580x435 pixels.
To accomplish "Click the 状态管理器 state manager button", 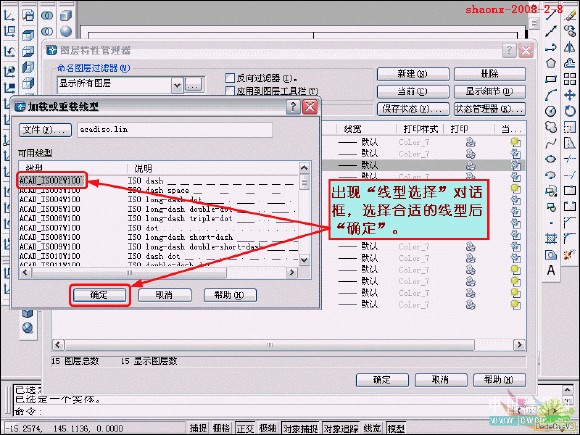I will [x=490, y=109].
